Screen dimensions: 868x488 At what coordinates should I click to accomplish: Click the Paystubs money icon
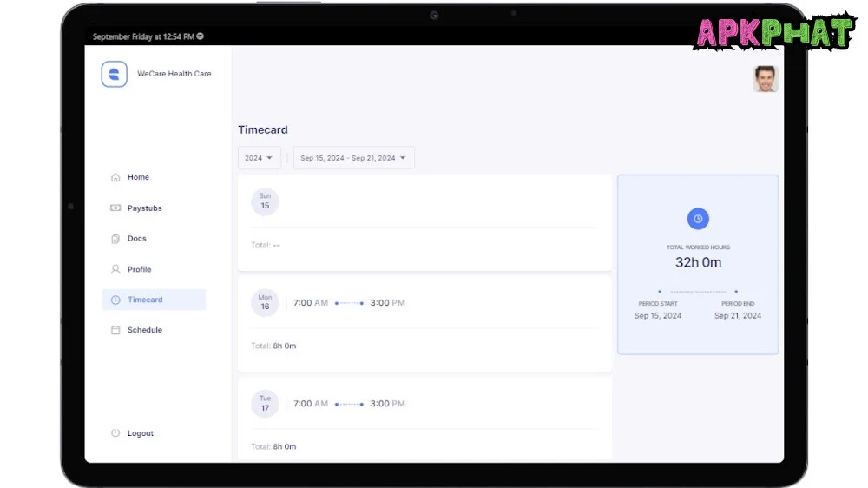[x=115, y=208]
